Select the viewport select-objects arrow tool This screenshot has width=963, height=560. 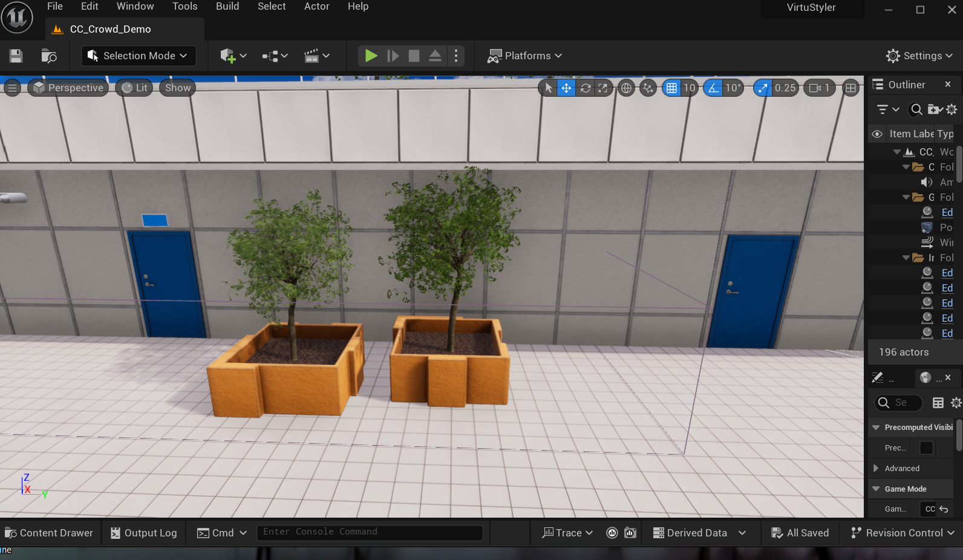pyautogui.click(x=548, y=88)
